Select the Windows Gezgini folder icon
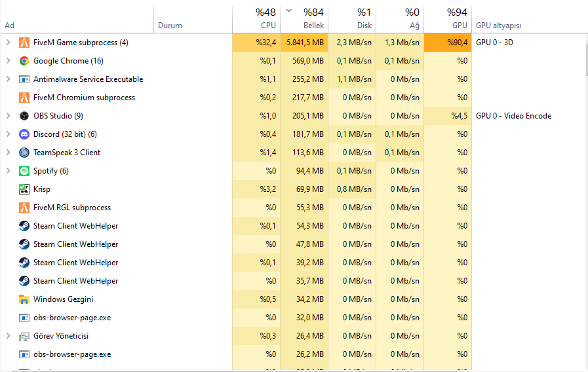588x372 pixels. [x=24, y=299]
